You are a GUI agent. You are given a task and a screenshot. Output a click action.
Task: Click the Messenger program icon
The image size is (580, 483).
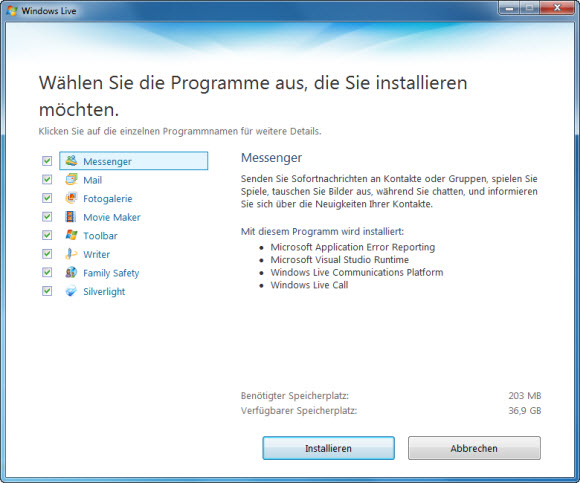point(71,161)
